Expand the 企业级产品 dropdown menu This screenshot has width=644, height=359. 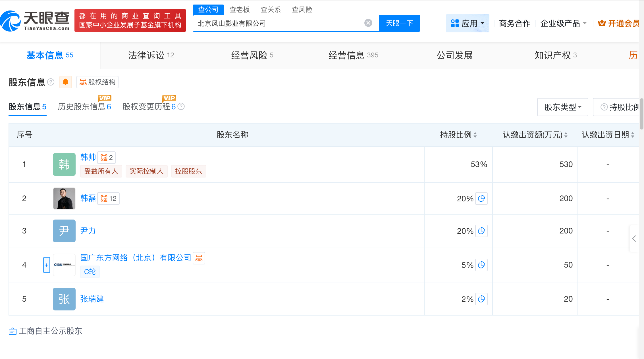tap(564, 23)
